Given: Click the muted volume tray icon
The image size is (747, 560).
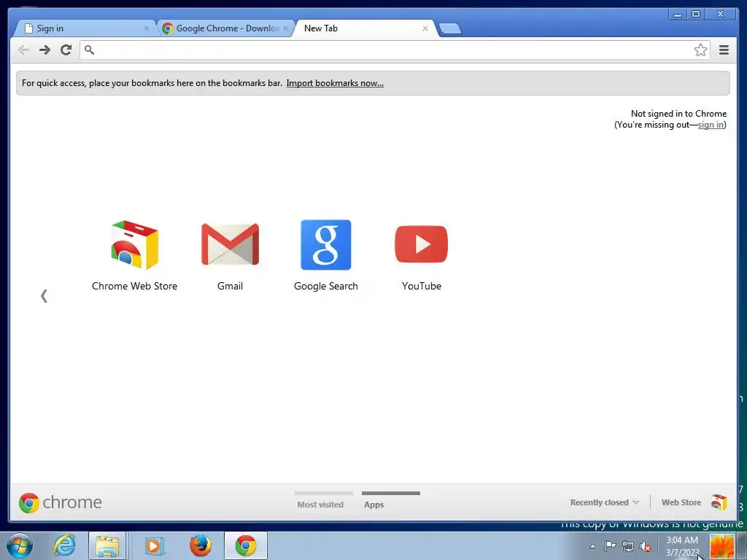Looking at the screenshot, I should click(646, 546).
